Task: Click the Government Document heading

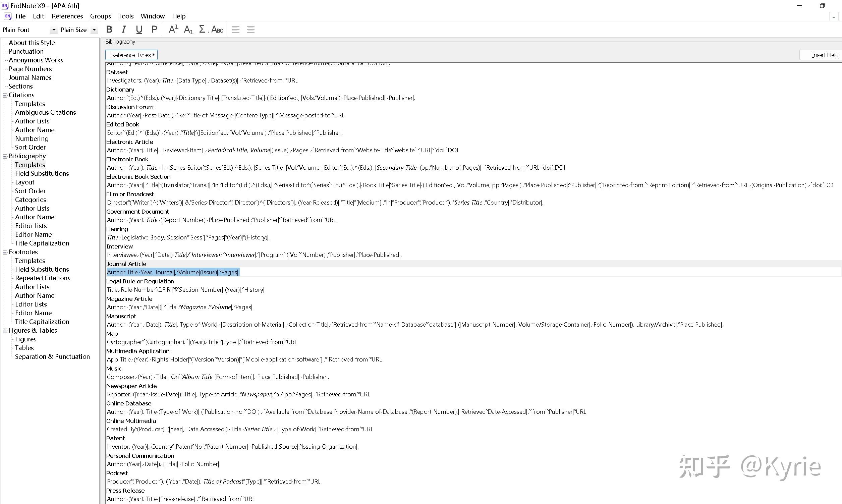Action: pos(137,212)
